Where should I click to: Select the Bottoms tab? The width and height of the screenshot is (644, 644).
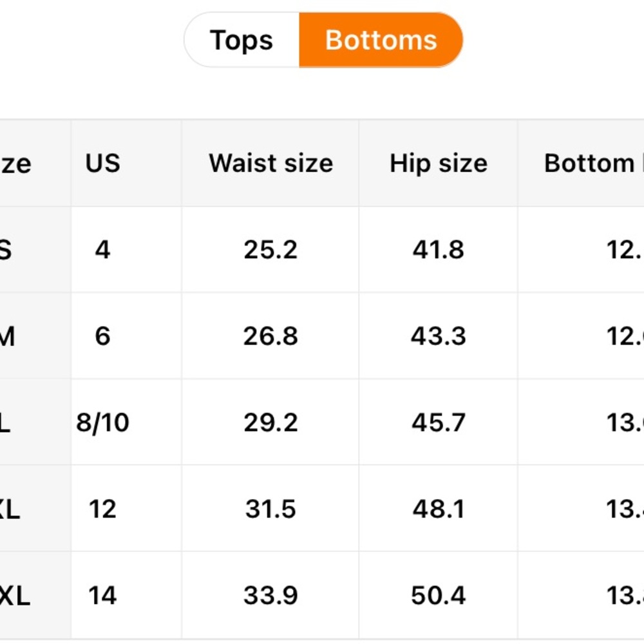tap(381, 40)
